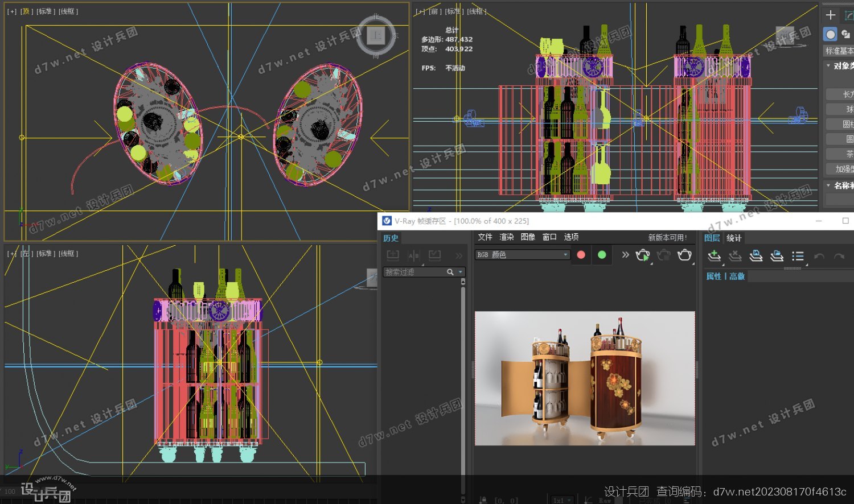Switch to the 图层 tab
The image size is (854, 504).
[x=712, y=238]
